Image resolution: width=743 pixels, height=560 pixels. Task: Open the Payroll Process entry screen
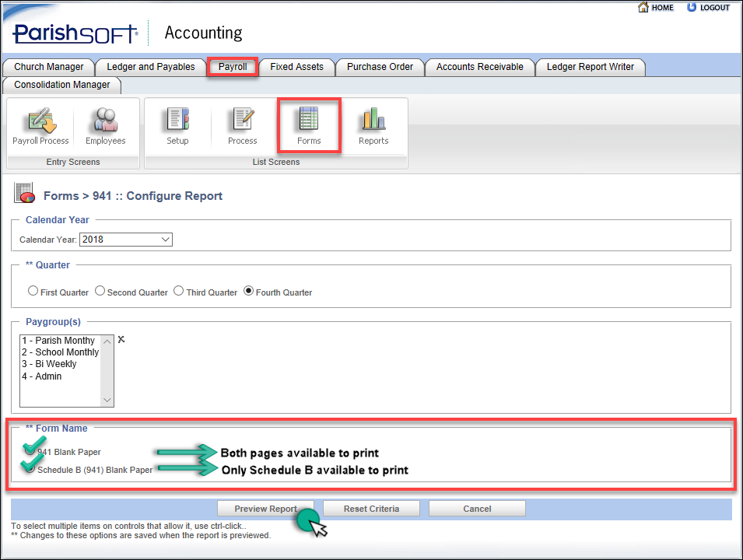(40, 127)
